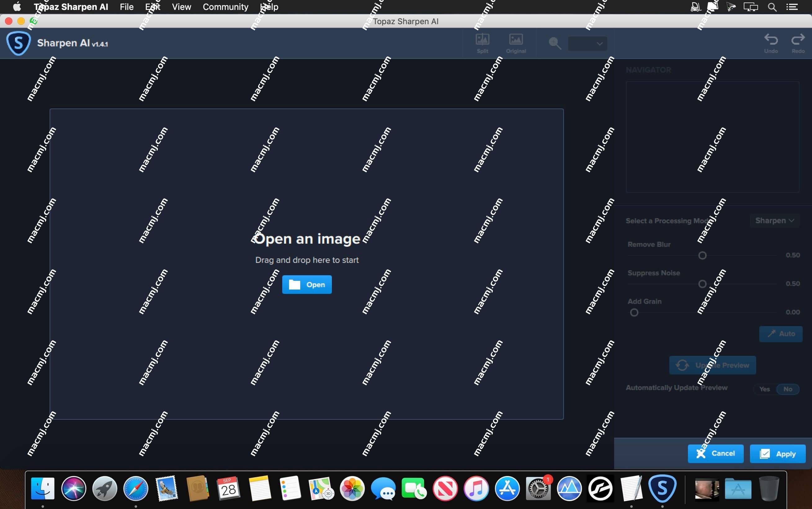Adjust the Suppress Noise slider handle

coord(702,284)
